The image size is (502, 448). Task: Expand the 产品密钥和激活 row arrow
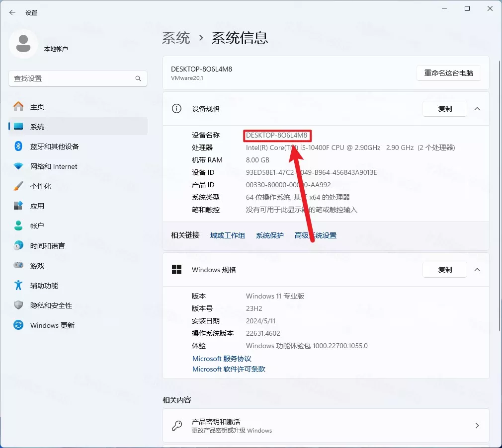tap(477, 426)
